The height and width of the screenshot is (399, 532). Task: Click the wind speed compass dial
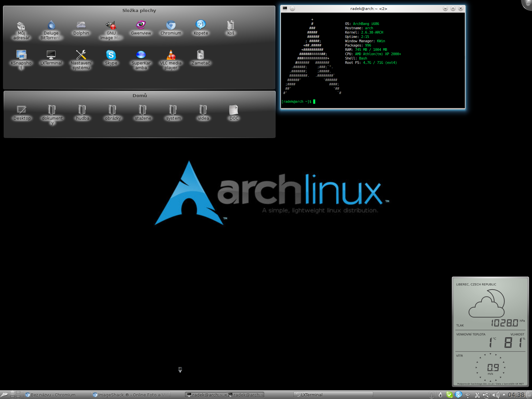coord(491,367)
